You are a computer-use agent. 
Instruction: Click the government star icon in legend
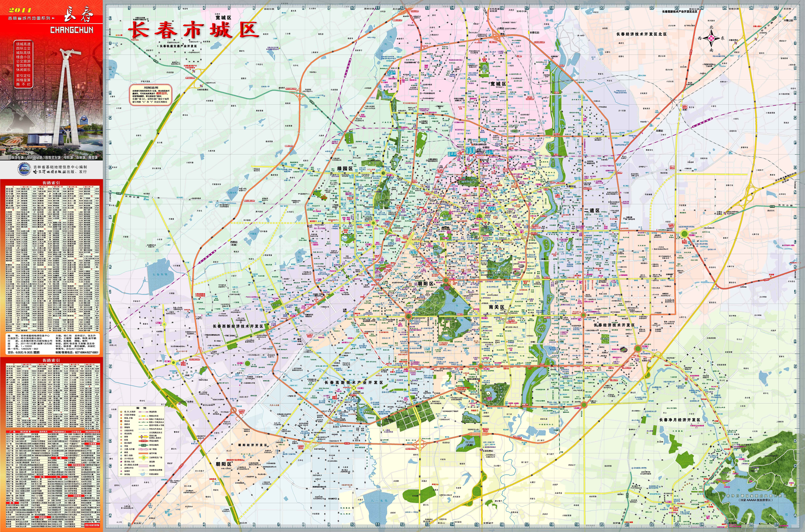pyautogui.click(x=121, y=412)
